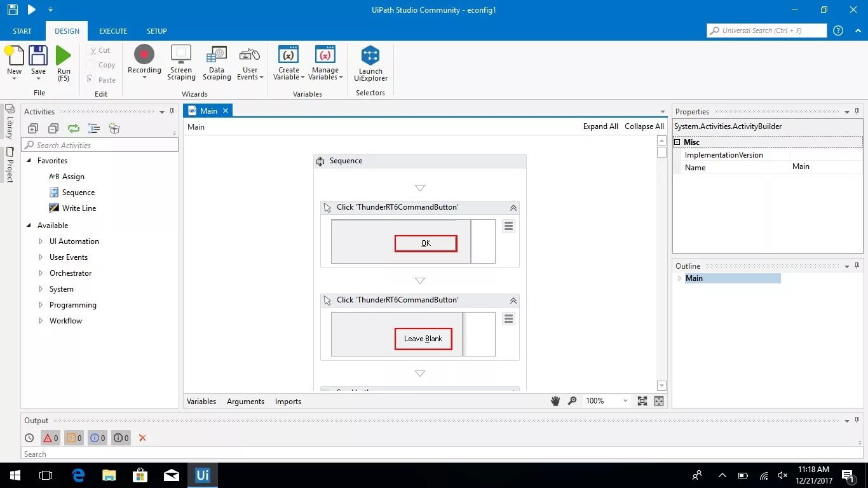Open Manage Variables
The image size is (868, 488).
325,63
